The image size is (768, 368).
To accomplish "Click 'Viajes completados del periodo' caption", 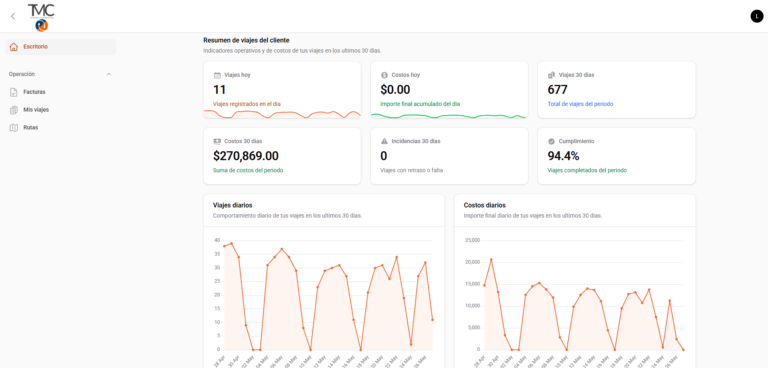I will click(x=587, y=171).
